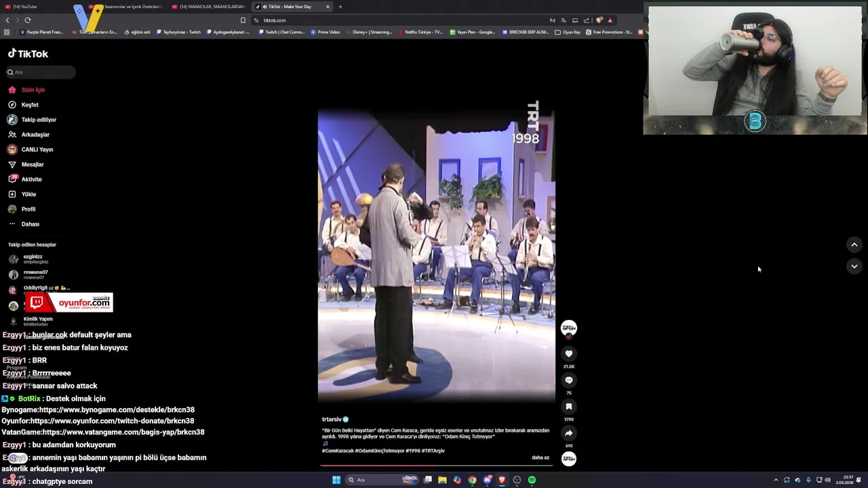
Task: Open Keşfet in TikTok sidebar
Action: coord(23,104)
